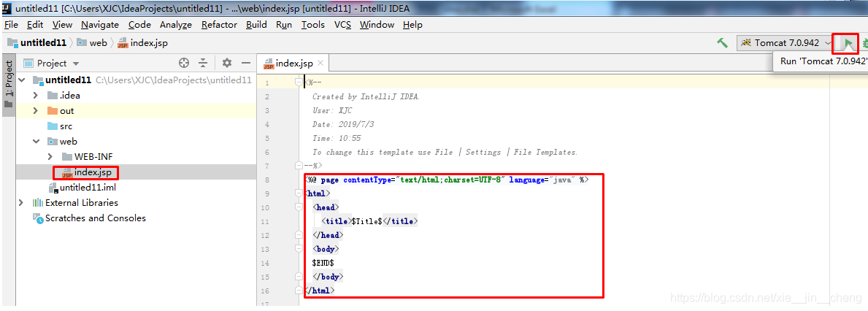Open the View menu
The height and width of the screenshot is (311, 868).
coord(62,24)
